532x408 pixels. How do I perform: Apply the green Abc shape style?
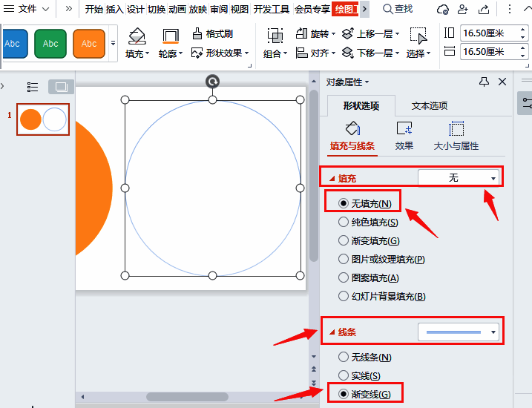point(50,44)
